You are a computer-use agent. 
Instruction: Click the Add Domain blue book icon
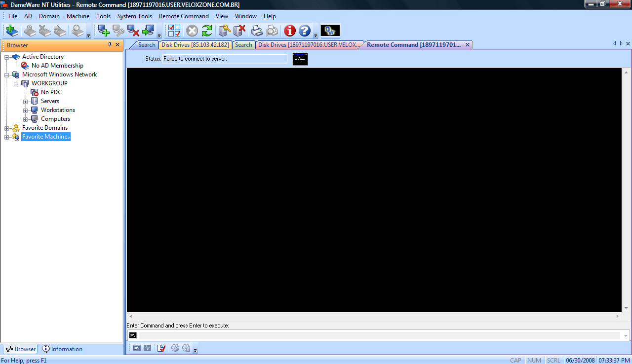coord(12,31)
